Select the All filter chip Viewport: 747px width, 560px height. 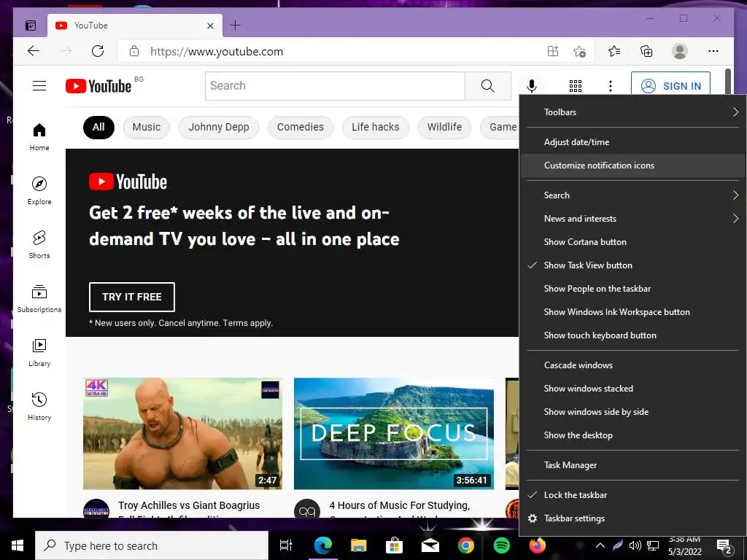[x=98, y=127]
